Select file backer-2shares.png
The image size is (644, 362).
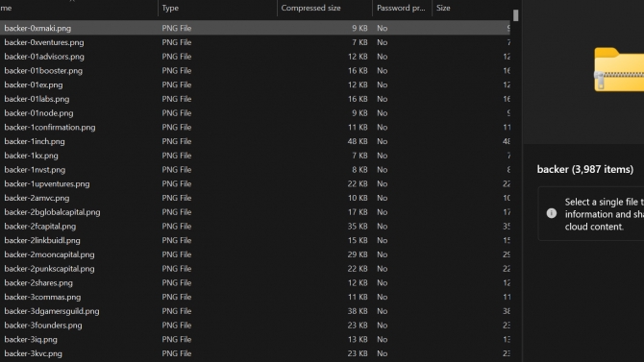tap(38, 283)
